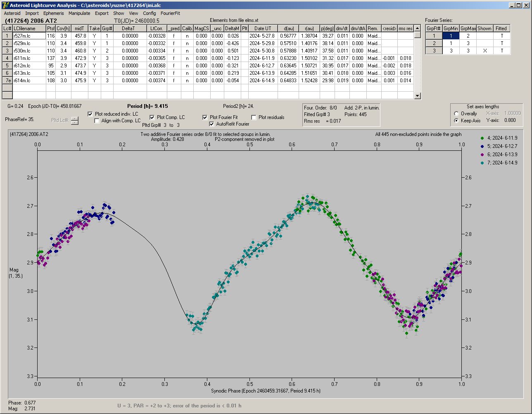
Task: Click Fourier series row 2 header
Action: [x=434, y=43]
